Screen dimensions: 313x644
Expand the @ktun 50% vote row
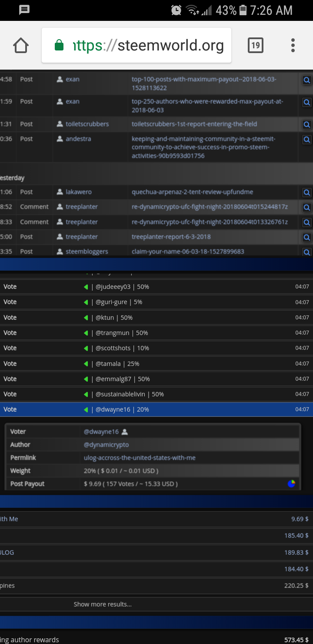(156, 318)
